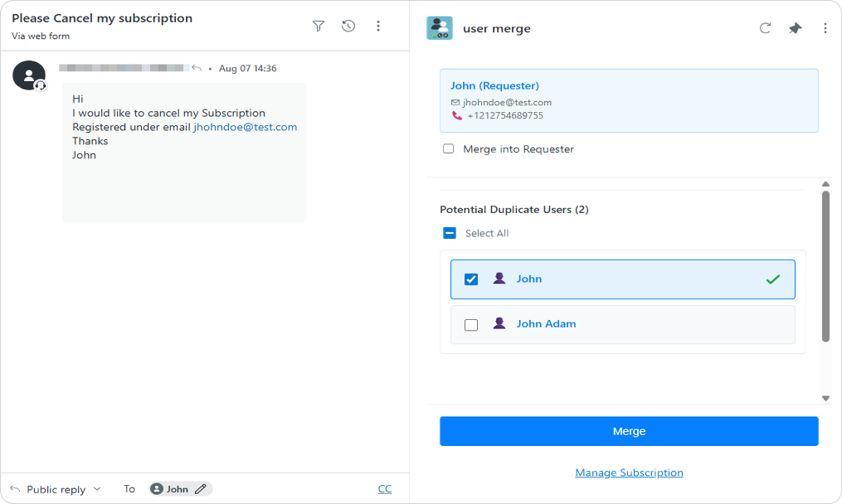Check the John Adam duplicate user checkbox
Image resolution: width=842 pixels, height=504 pixels.
[471, 325]
